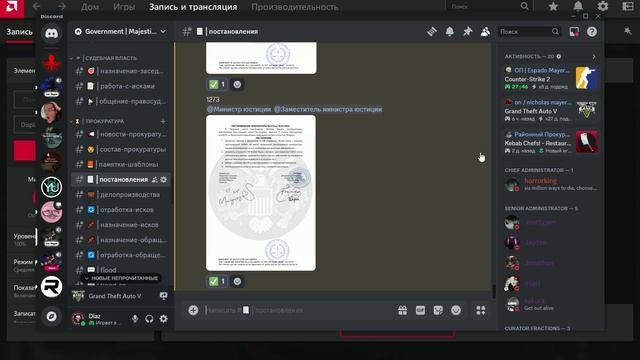The height and width of the screenshot is (360, 640).
Task: Switch to Игры tab in AMD software
Action: [124, 7]
